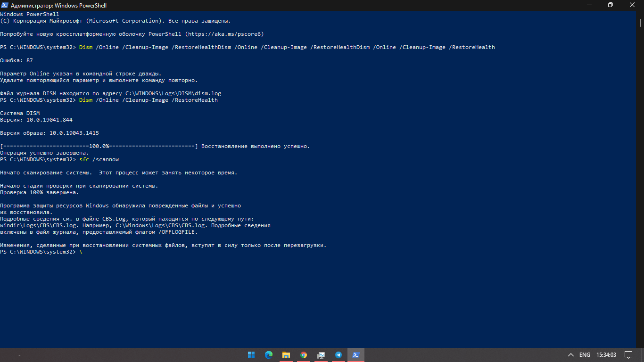Viewport: 644px width, 362px height.
Task: Open the clock showing 15:34:03
Action: click(606, 355)
